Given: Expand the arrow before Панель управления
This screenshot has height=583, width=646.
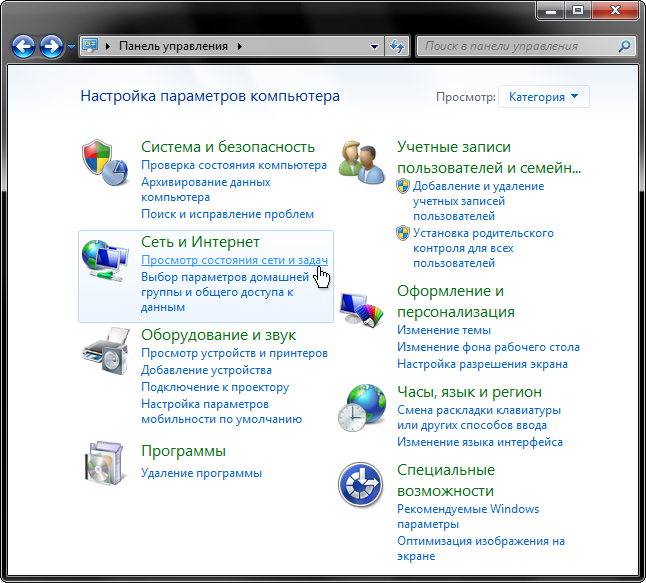Looking at the screenshot, I should point(108,46).
